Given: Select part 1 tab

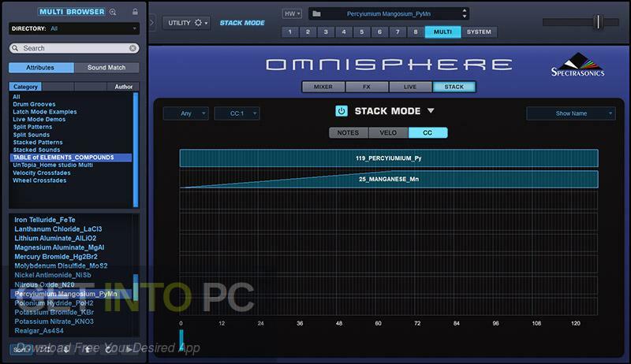Looking at the screenshot, I should point(289,32).
